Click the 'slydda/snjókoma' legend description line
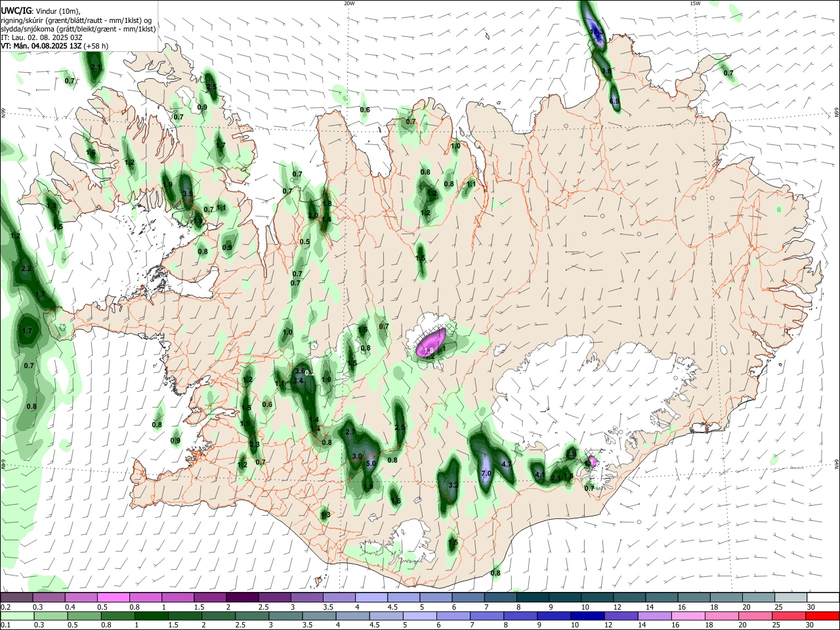Screen dimensions: 840x630 pyautogui.click(x=78, y=29)
